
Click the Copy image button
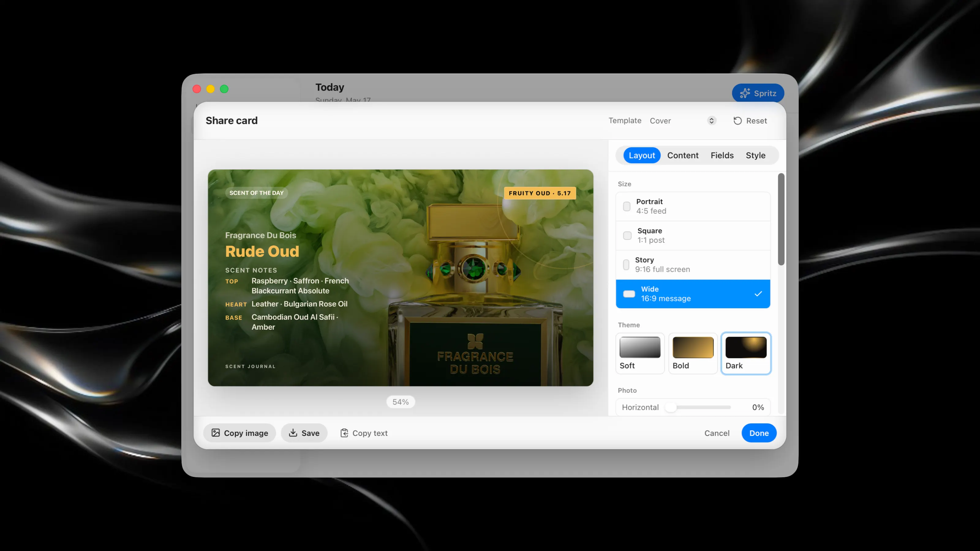[239, 433]
